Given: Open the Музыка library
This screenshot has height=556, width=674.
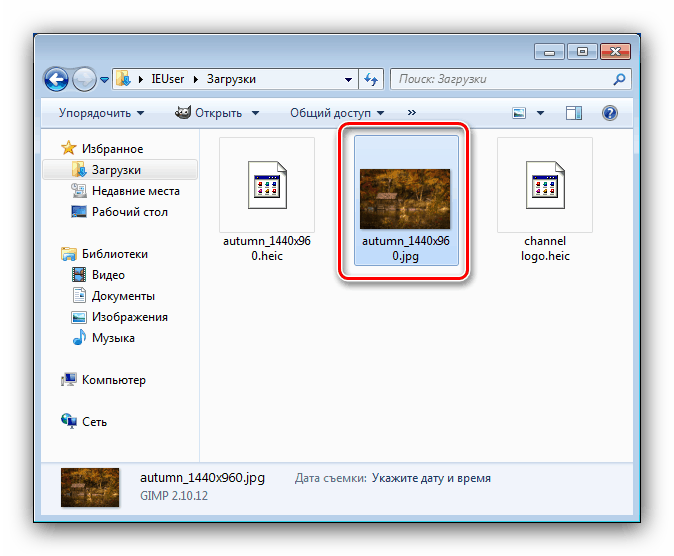Looking at the screenshot, I should (x=113, y=338).
